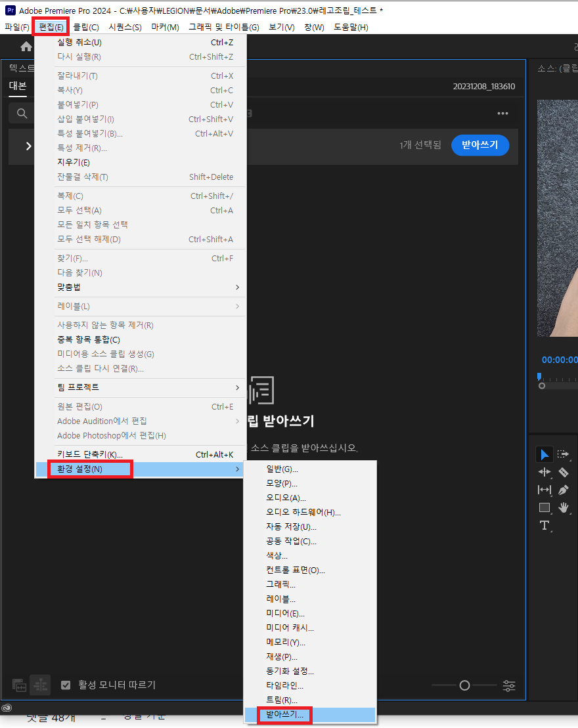Click the Creative Cloud status icon at bottom left
The height and width of the screenshot is (728, 578).
pyautogui.click(x=7, y=708)
